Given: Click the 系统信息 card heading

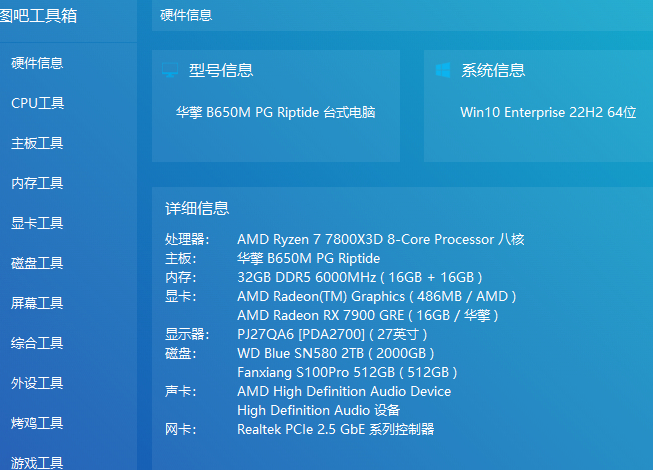Looking at the screenshot, I should pyautogui.click(x=493, y=70).
